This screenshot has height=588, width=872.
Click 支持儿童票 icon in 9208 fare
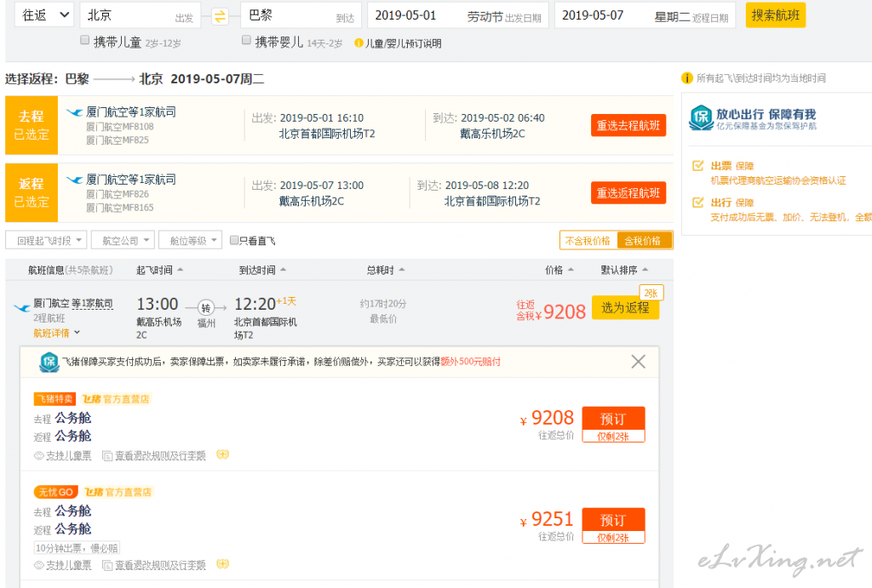coord(39,456)
